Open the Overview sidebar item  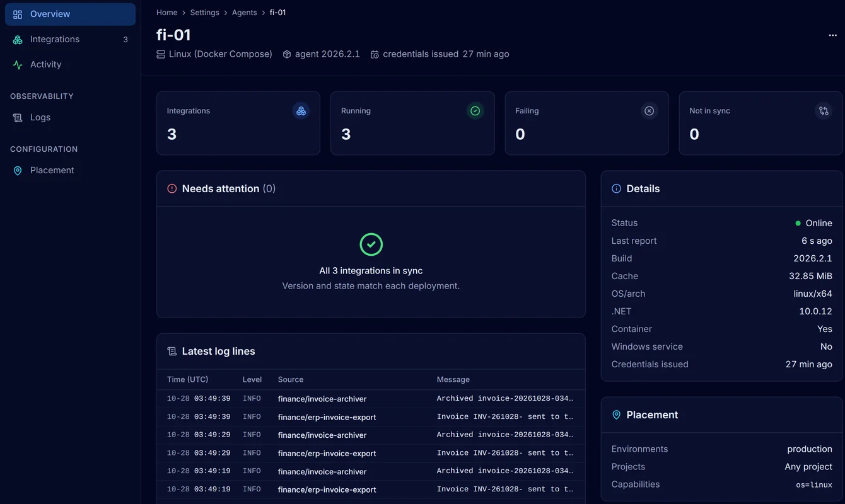point(70,14)
